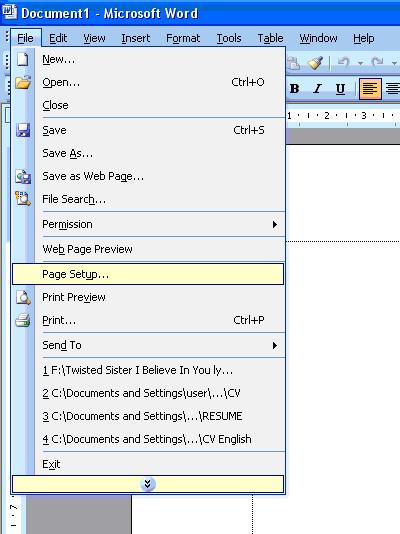Open the Insert menu
Screen dimensions: 400x534
135,38
